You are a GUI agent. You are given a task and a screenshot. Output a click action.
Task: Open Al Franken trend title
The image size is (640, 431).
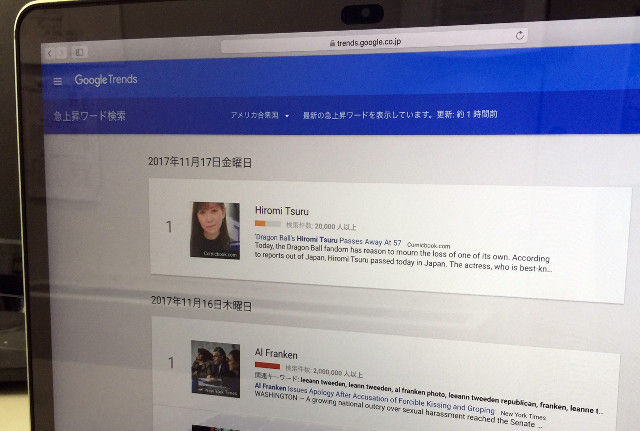(276, 353)
